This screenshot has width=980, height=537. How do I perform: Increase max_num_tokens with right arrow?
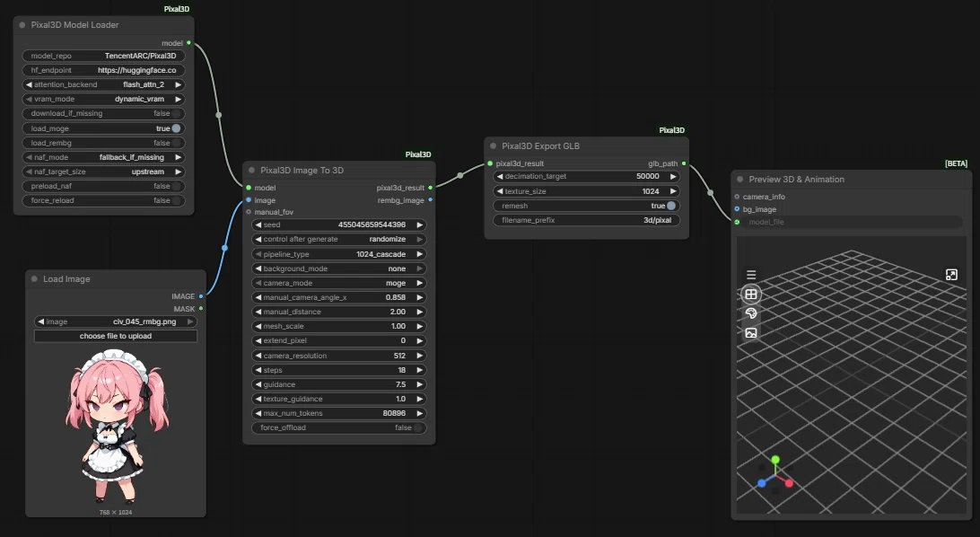tap(419, 413)
